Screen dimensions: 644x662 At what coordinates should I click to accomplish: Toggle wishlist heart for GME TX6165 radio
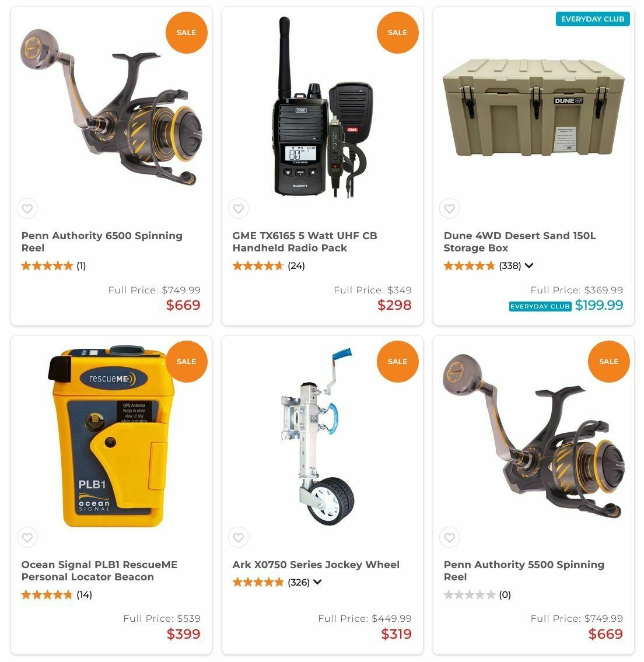pyautogui.click(x=239, y=209)
